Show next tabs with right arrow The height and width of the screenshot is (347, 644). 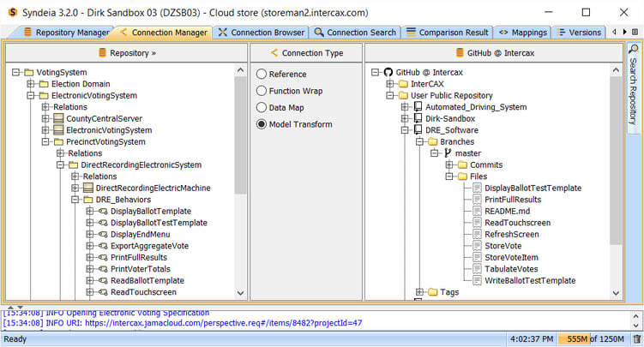pyautogui.click(x=624, y=32)
